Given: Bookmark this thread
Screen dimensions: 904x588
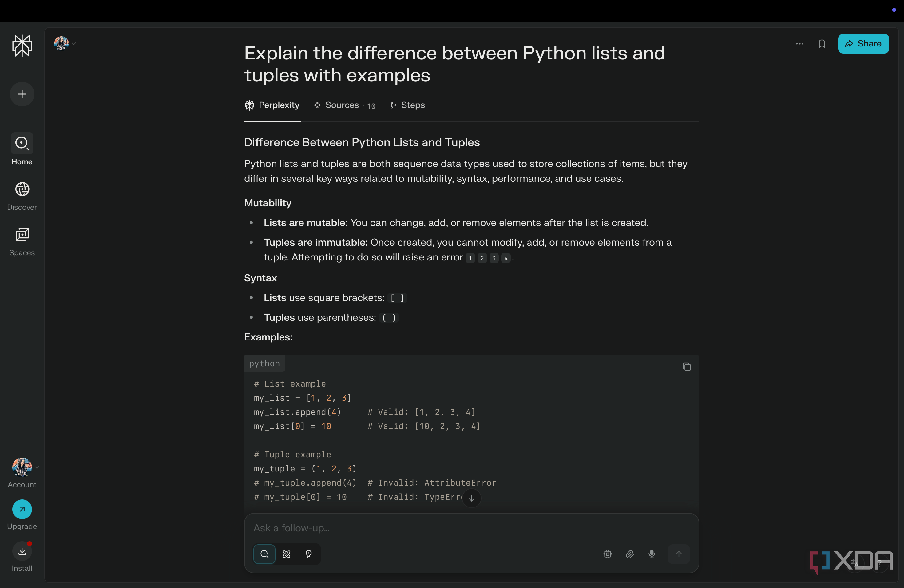Looking at the screenshot, I should coord(822,44).
